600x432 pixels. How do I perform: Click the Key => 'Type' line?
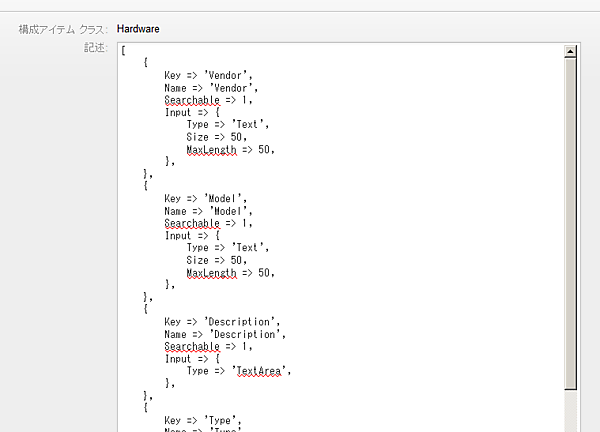[203, 421]
